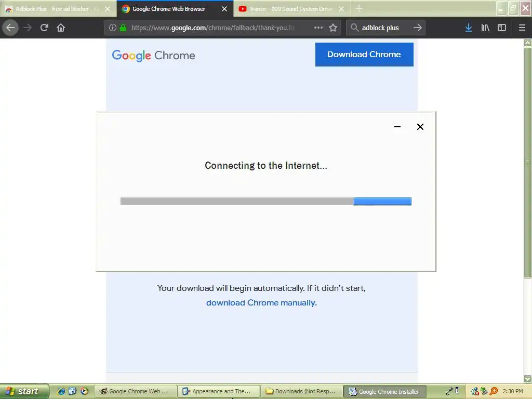Close the YouTube Trance tab
This screenshot has height=399, width=532.
341,9
